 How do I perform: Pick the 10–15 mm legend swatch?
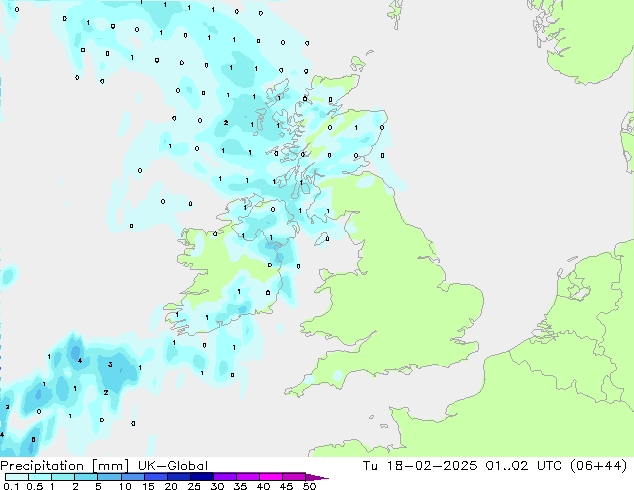[x=132, y=477]
